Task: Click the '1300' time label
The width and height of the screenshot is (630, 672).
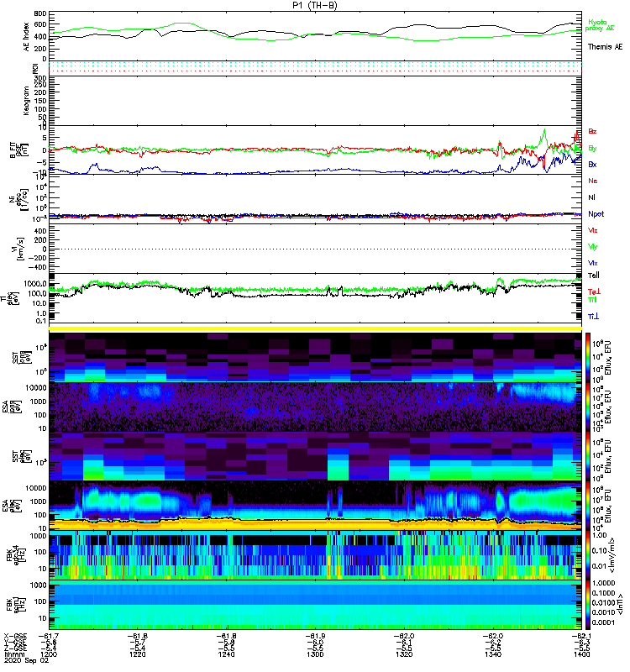Action: (315, 654)
